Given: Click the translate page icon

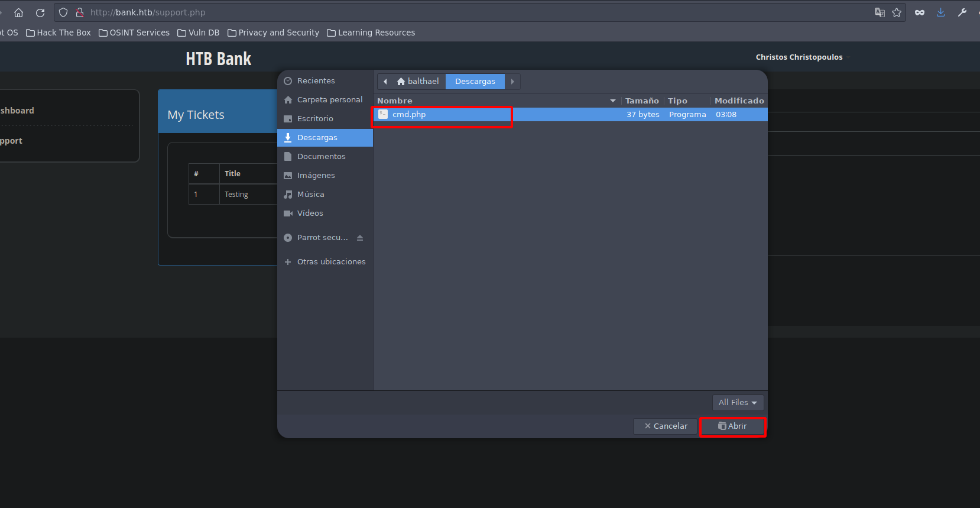Looking at the screenshot, I should click(880, 12).
